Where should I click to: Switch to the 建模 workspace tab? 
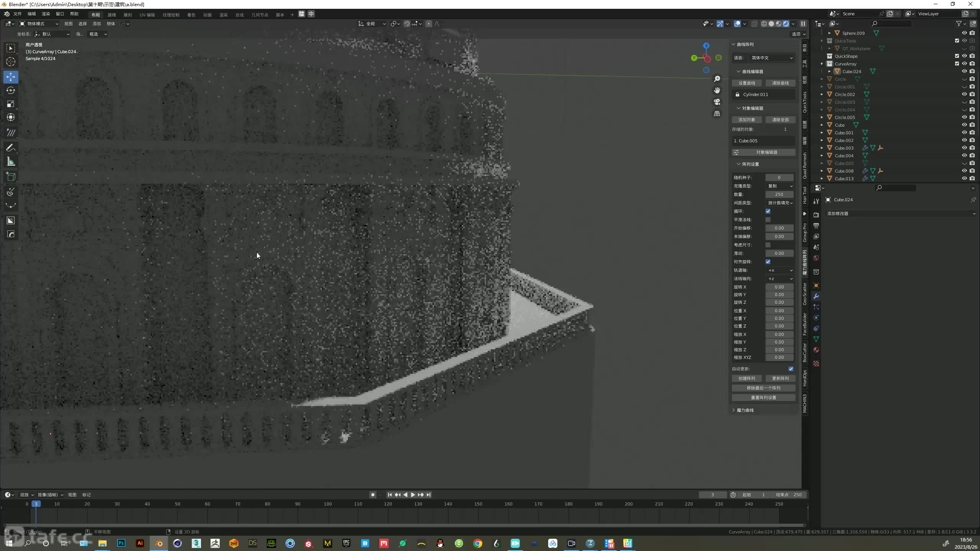point(111,15)
